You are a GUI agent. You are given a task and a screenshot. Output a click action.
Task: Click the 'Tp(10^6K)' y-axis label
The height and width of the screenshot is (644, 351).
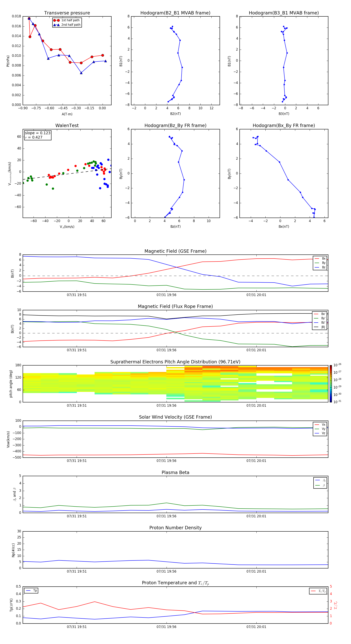(x=11, y=605)
